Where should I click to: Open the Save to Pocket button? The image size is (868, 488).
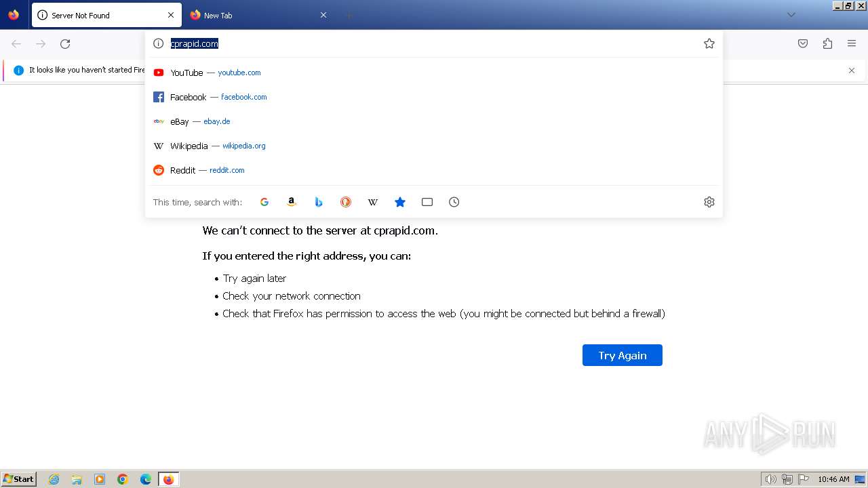[803, 44]
